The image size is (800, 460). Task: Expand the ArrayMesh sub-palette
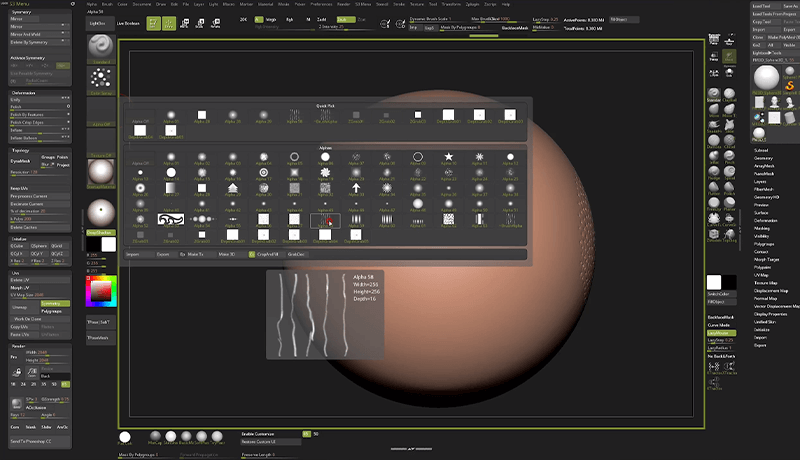pyautogui.click(x=764, y=166)
